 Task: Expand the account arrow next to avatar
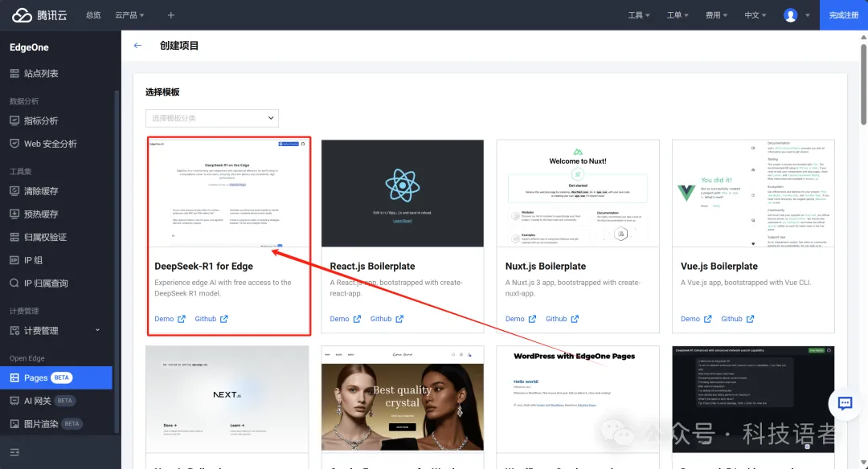[807, 15]
